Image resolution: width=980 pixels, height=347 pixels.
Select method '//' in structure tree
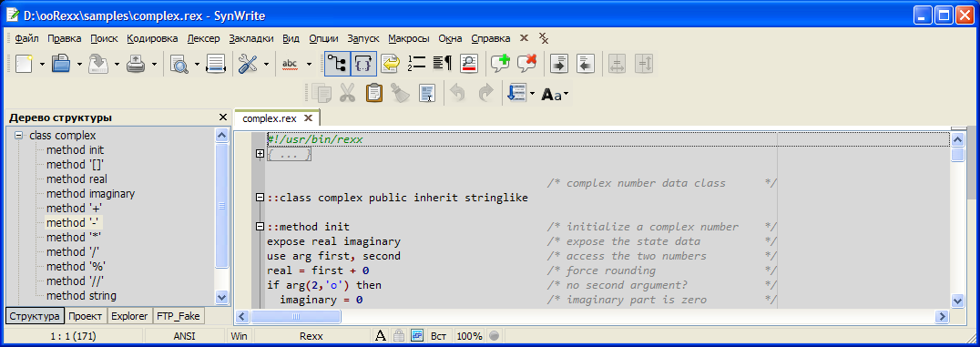click(x=75, y=281)
